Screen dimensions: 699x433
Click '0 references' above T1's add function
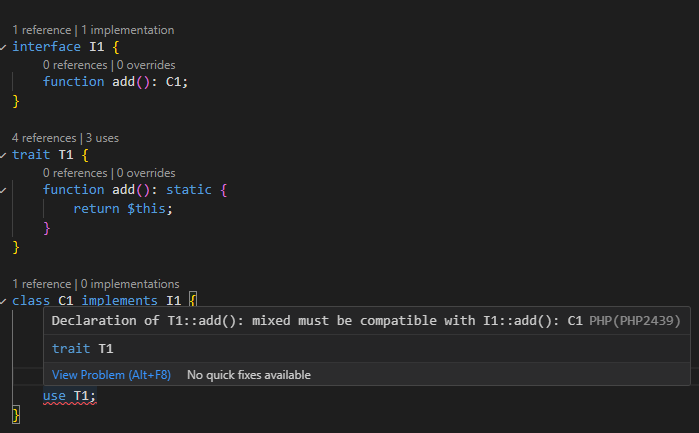coord(75,173)
